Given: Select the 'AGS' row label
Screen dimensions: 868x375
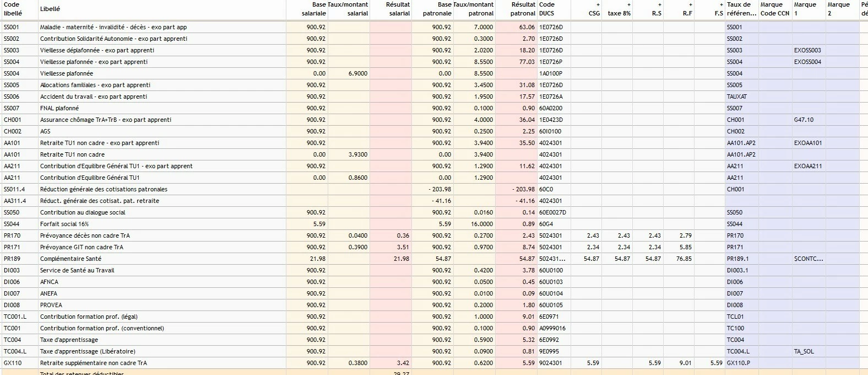Looking at the screenshot, I should tap(45, 131).
